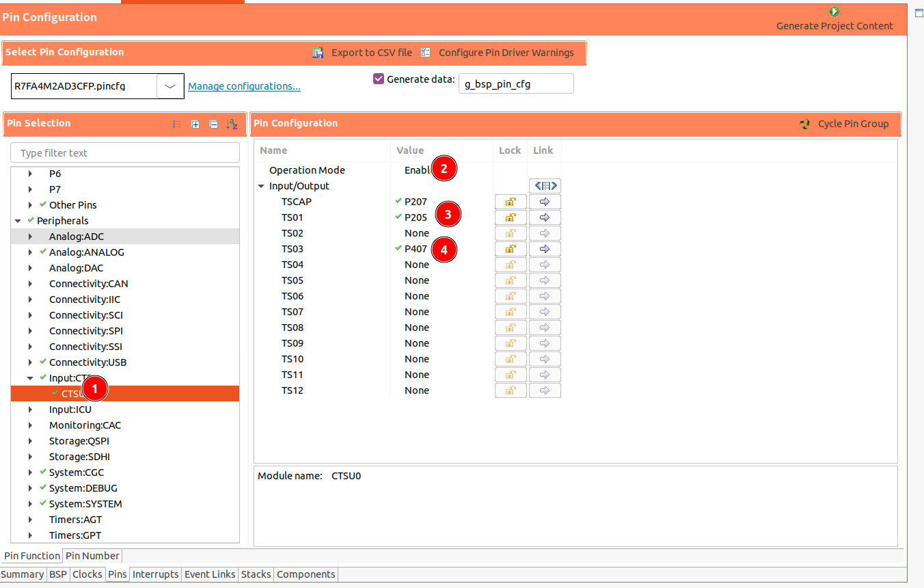924x588 pixels.
Task: Click the Configure Pin Driver Warnings icon
Action: coord(426,53)
